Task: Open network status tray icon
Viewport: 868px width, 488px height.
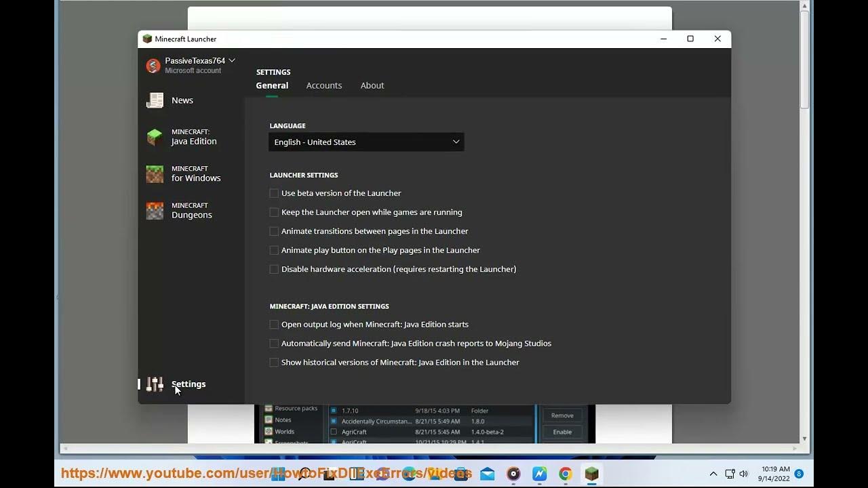Action: pos(730,474)
